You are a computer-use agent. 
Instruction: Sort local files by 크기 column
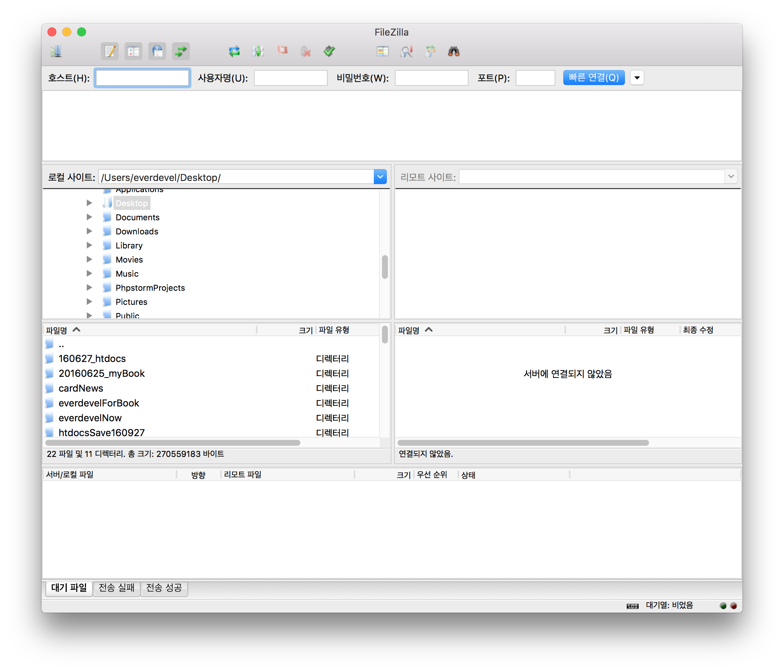[286, 330]
